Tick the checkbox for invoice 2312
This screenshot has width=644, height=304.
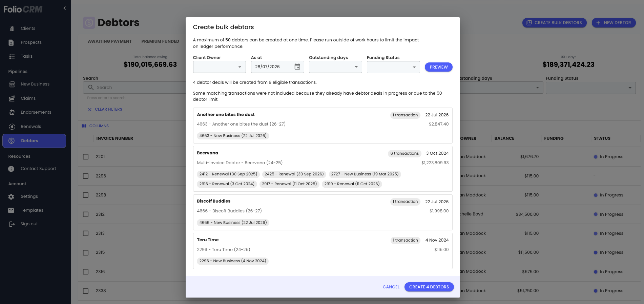click(86, 214)
